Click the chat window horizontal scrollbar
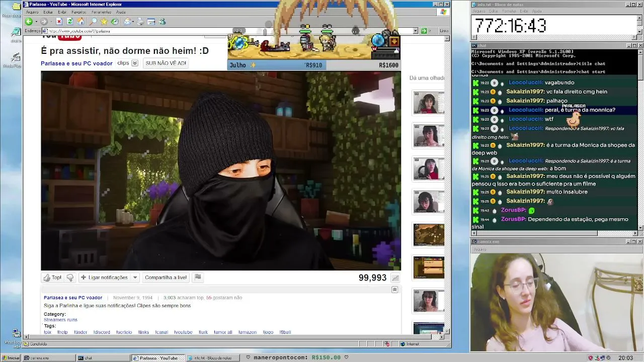 point(554,233)
